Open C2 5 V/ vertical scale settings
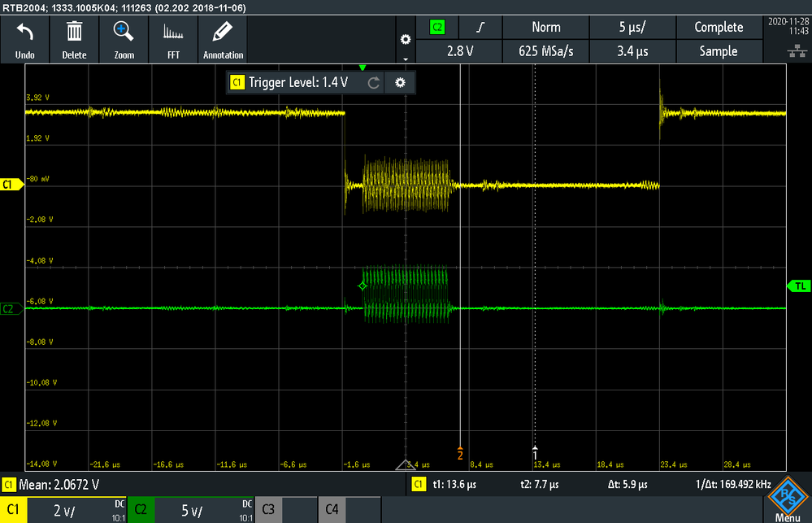The height and width of the screenshot is (523, 812). coord(204,510)
